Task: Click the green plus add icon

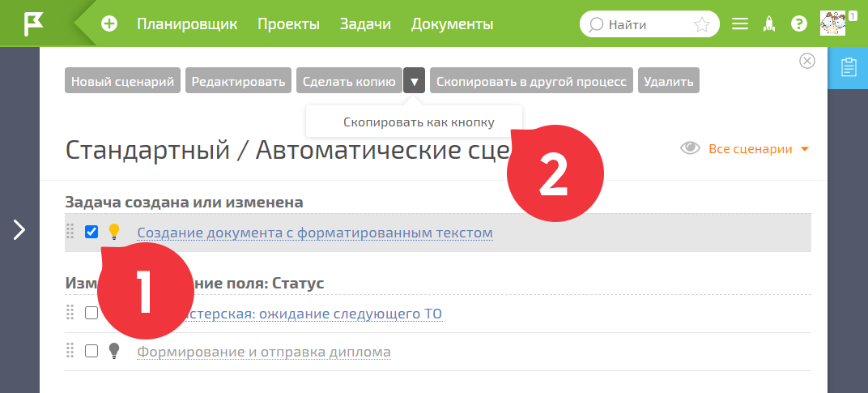Action: 109,23
